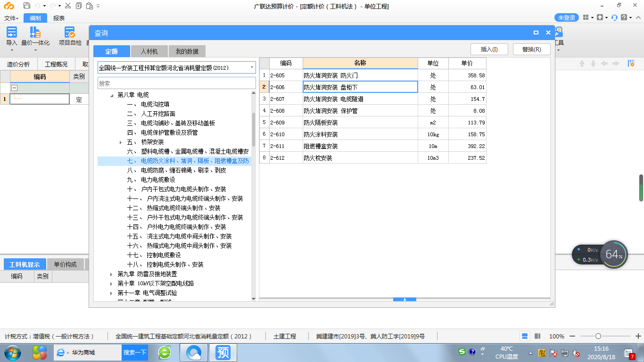The width and height of the screenshot is (644, 362).
Task: Switch to the 我的数据 tab
Action: 187,51
